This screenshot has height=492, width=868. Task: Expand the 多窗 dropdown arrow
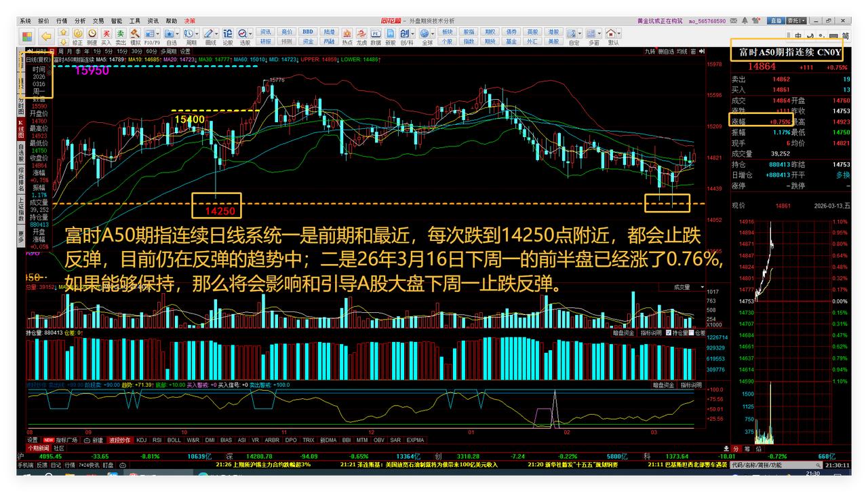(x=600, y=33)
